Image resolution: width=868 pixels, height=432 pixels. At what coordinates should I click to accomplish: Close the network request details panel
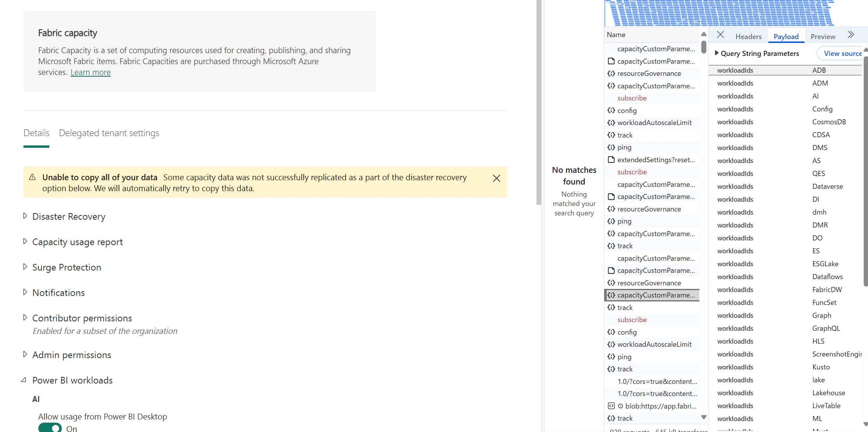pos(720,35)
